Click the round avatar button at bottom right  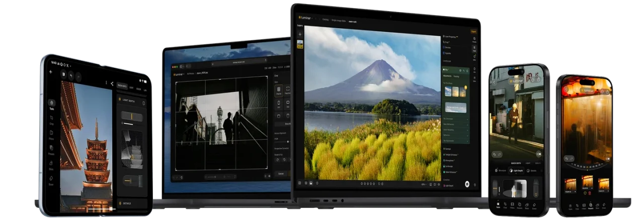pyautogui.click(x=467, y=183)
